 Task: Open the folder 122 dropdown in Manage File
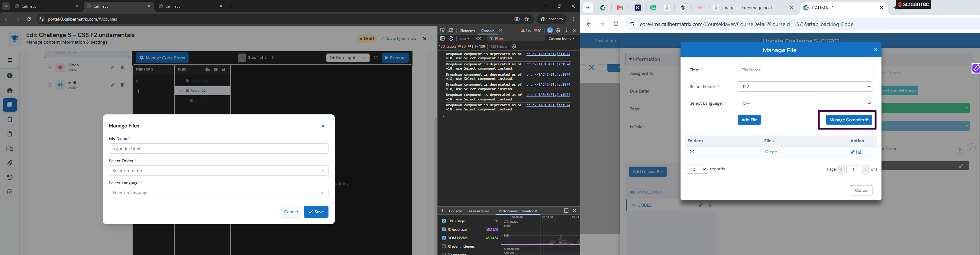[805, 87]
